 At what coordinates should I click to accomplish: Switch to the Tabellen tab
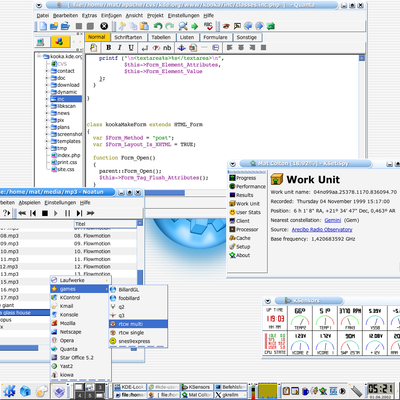[x=161, y=37]
